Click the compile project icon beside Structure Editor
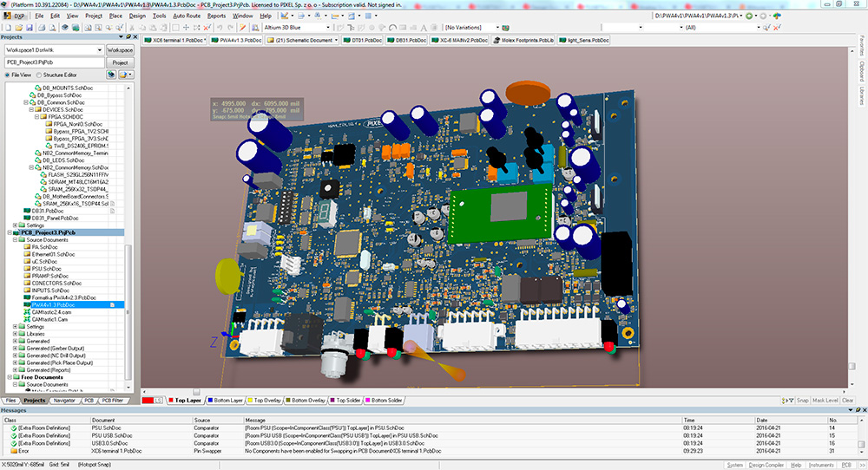 [111, 75]
